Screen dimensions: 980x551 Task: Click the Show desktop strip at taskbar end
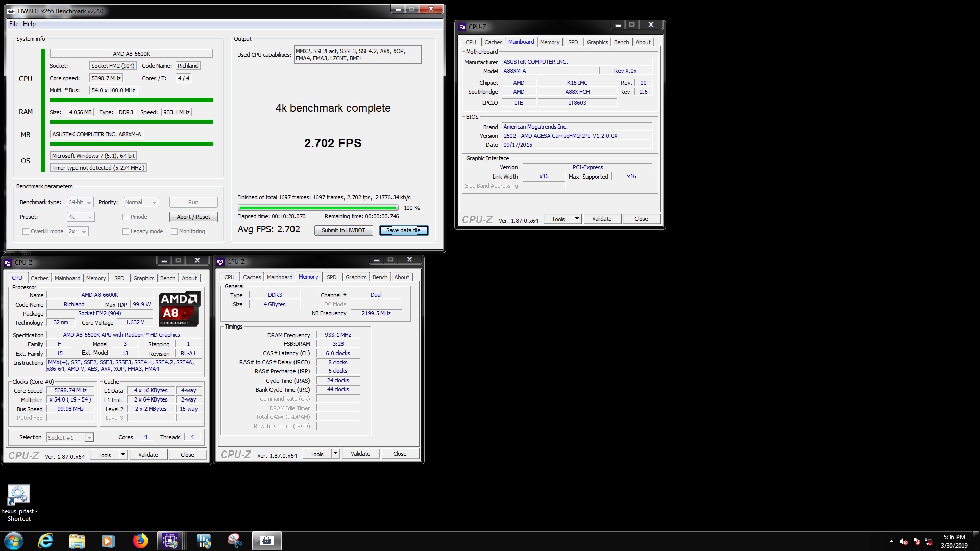tap(976, 541)
